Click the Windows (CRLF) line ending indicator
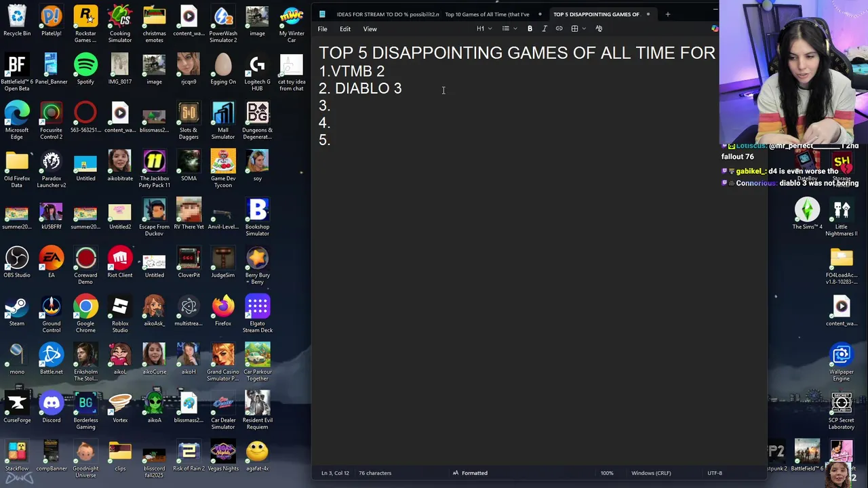The width and height of the screenshot is (868, 488). point(651,473)
